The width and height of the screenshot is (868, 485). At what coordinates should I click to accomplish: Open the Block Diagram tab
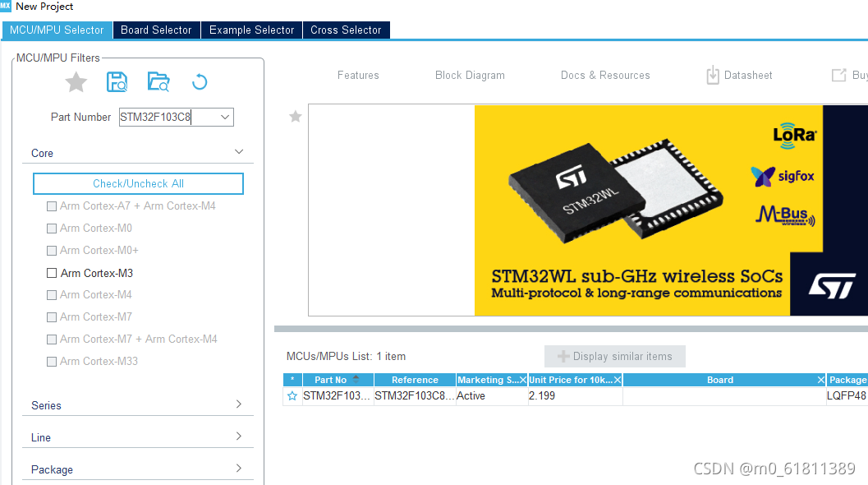[470, 75]
